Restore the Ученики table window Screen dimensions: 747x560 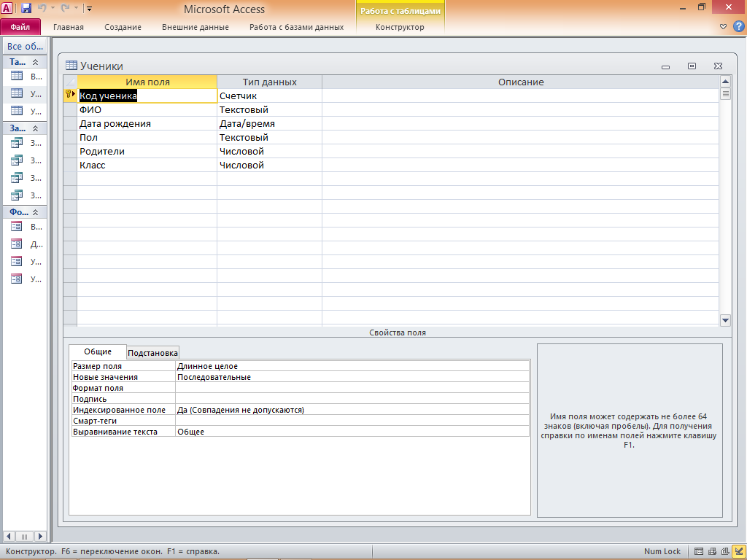(692, 66)
